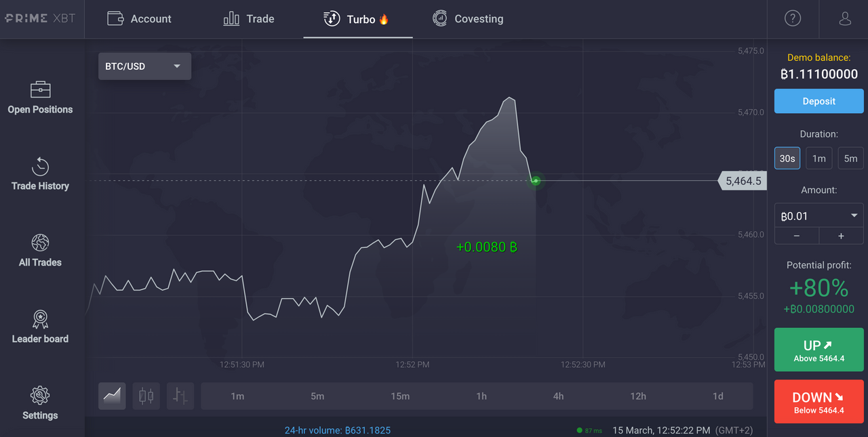868x437 pixels.
Task: Select the 5m duration option
Action: point(850,159)
